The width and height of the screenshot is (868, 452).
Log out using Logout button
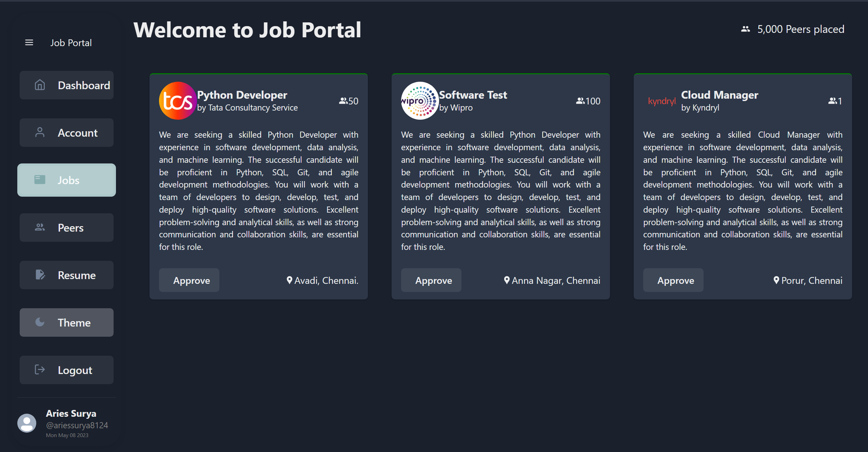click(x=66, y=370)
